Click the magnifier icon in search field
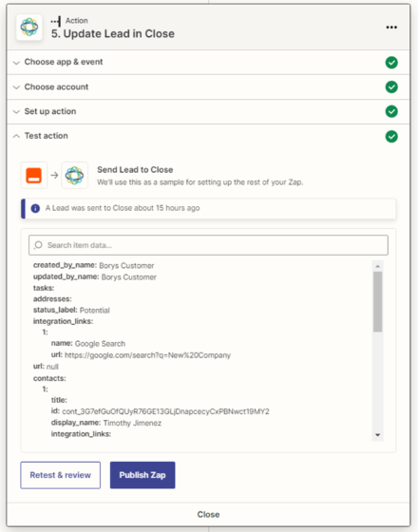The height and width of the screenshot is (532, 418). coord(38,245)
